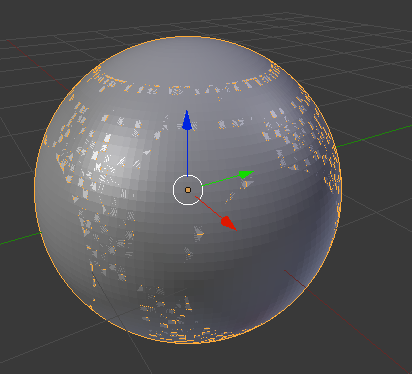
Task: Click the bright highlight on the sphere's left
Action: pos(110,157)
